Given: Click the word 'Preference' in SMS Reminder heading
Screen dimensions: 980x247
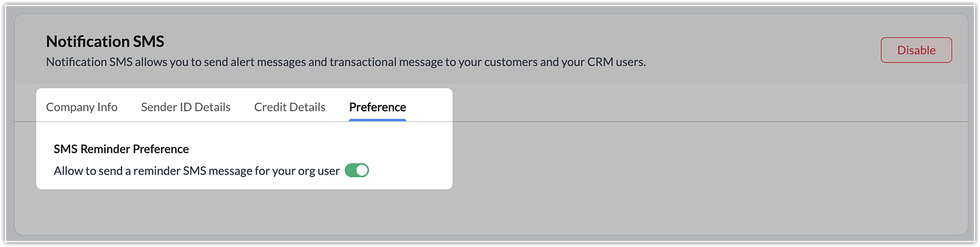Looking at the screenshot, I should [x=161, y=149].
